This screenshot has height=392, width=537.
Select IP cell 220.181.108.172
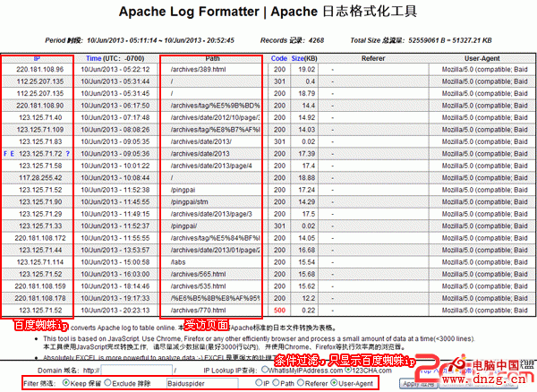pos(40,238)
